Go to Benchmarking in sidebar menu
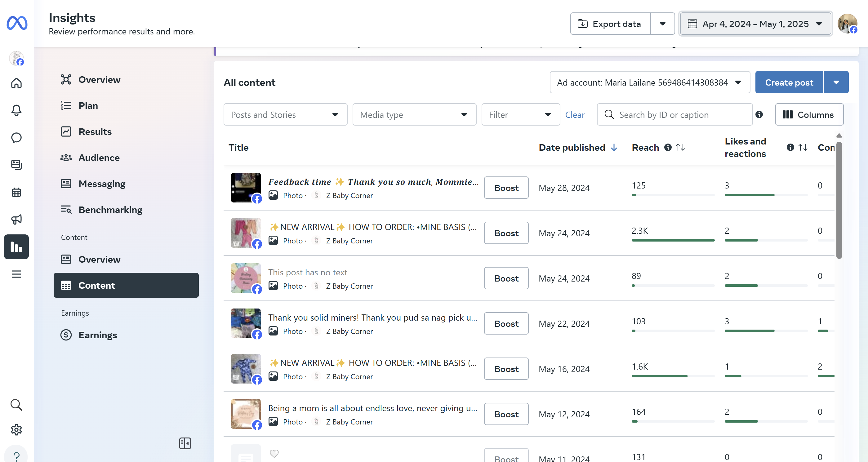Image resolution: width=868 pixels, height=462 pixels. [x=110, y=210]
